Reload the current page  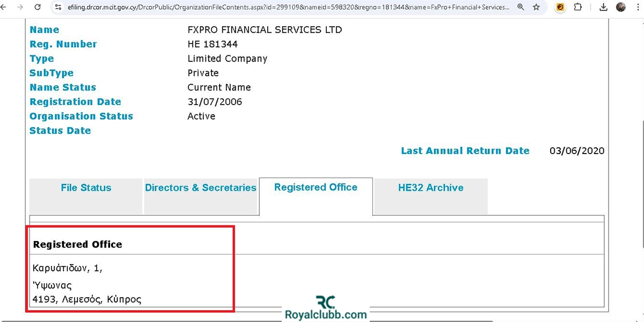pyautogui.click(x=38, y=8)
